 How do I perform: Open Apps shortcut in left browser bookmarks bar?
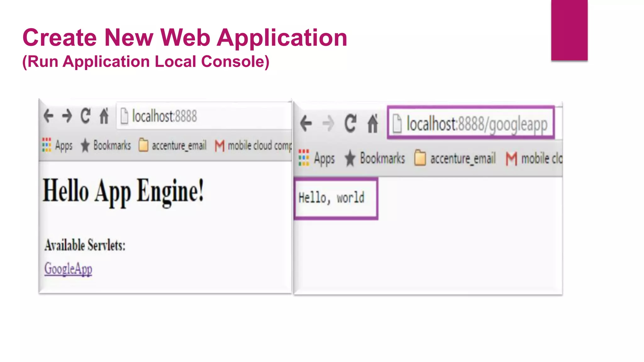click(57, 145)
